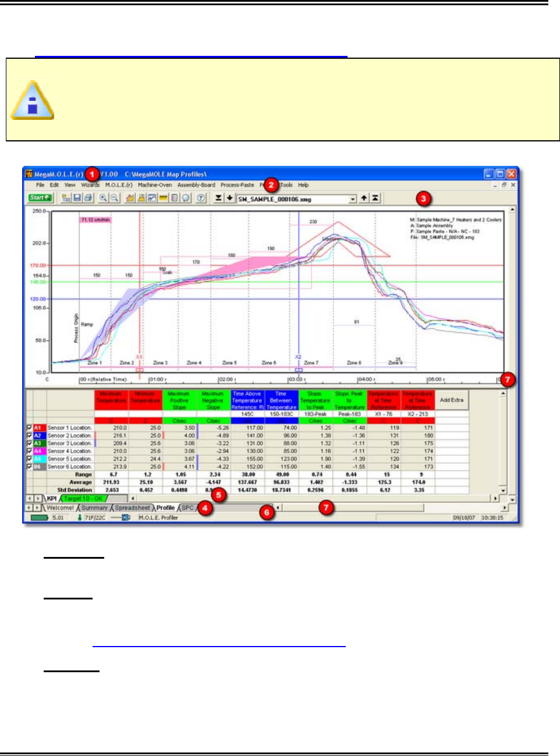Screen dimensions: 560x756
Task: Click thermometer icon in status bar
Action: [x=80, y=517]
